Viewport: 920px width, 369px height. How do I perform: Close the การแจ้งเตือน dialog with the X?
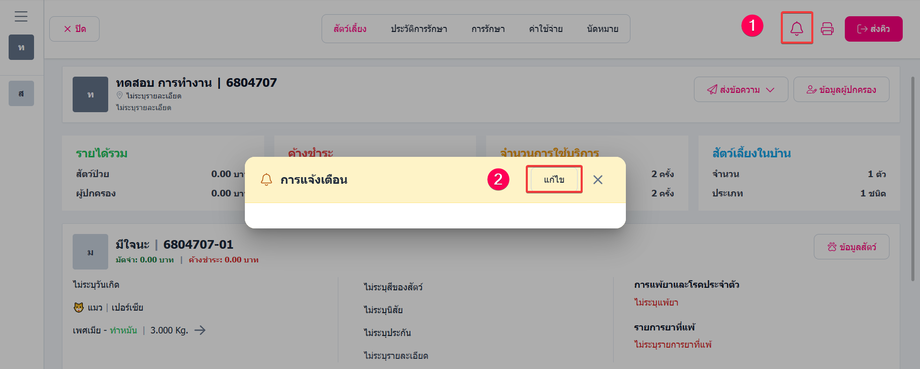[x=597, y=180]
